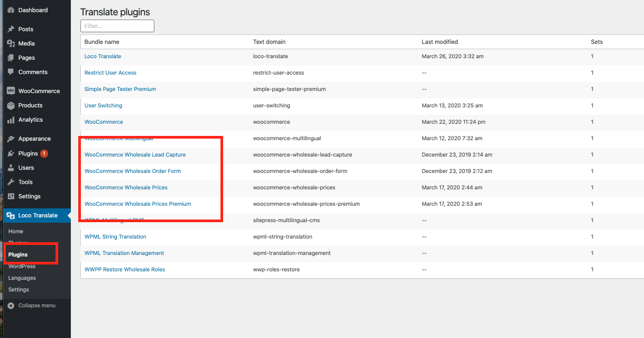644x338 pixels.
Task: Click the Comments speech bubble icon
Action: click(x=11, y=72)
